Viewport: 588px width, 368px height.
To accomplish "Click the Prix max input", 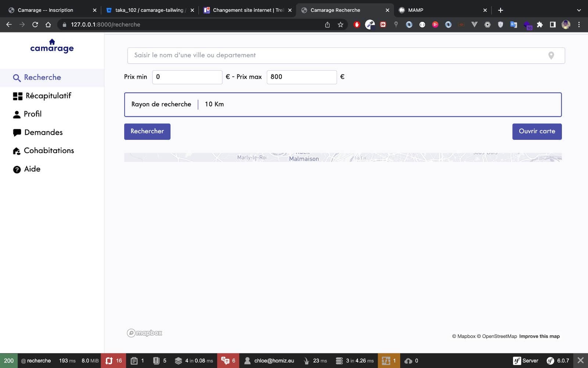I will click(x=302, y=77).
